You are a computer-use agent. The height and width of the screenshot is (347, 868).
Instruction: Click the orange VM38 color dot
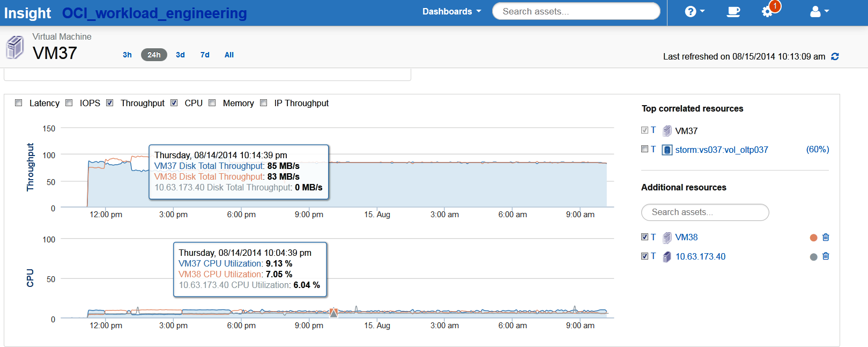coord(813,238)
